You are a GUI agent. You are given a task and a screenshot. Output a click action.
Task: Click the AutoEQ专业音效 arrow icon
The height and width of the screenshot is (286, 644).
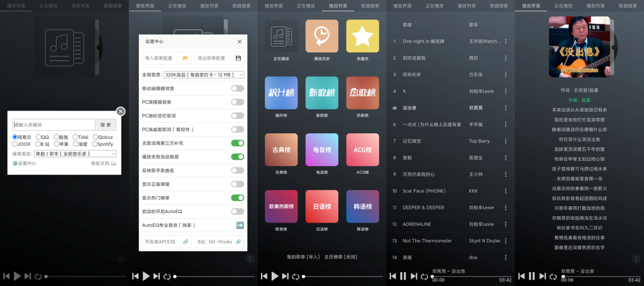click(240, 225)
